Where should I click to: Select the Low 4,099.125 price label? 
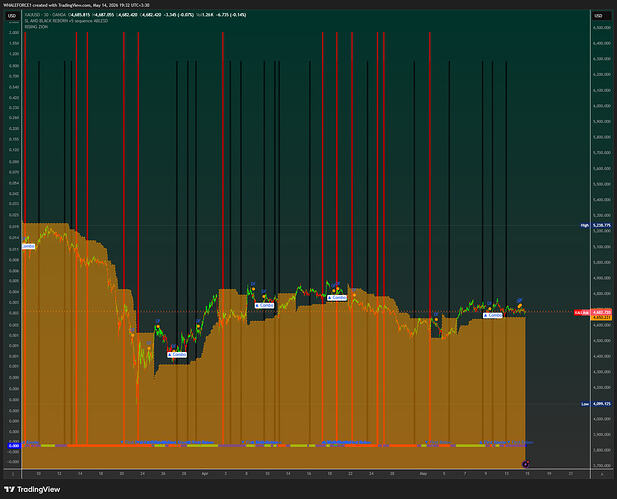(x=596, y=404)
